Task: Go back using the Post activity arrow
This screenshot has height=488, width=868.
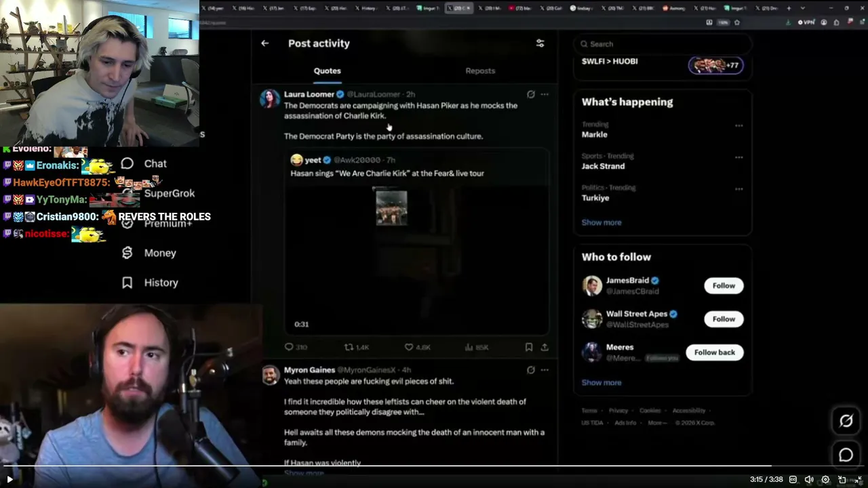Action: pos(264,43)
